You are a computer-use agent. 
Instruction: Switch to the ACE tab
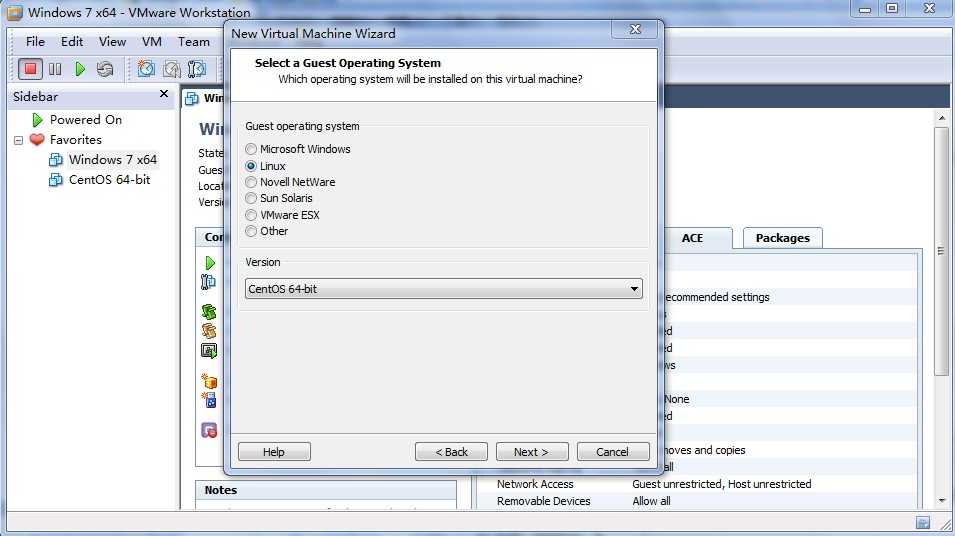pyautogui.click(x=692, y=238)
